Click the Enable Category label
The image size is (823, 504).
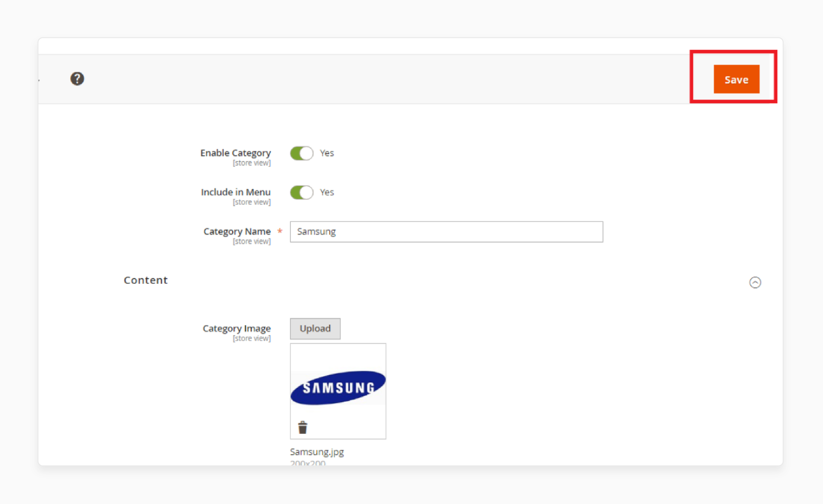pyautogui.click(x=235, y=153)
